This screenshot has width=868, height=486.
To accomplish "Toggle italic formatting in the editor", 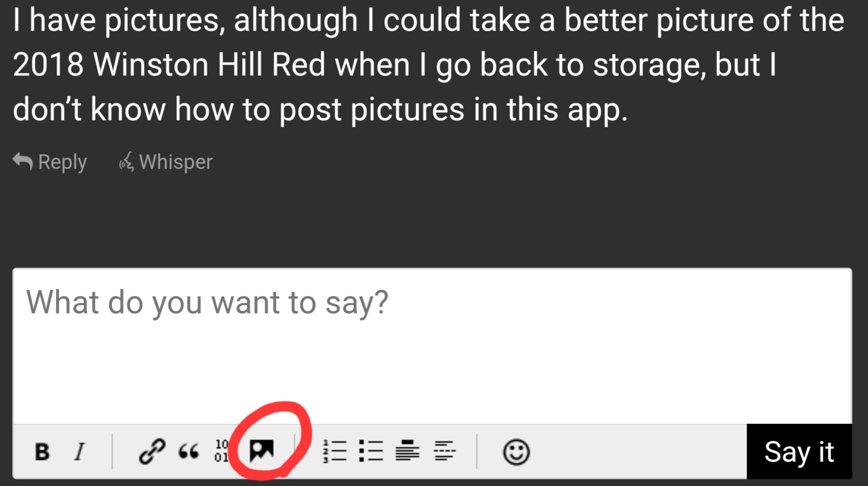I will tap(80, 451).
